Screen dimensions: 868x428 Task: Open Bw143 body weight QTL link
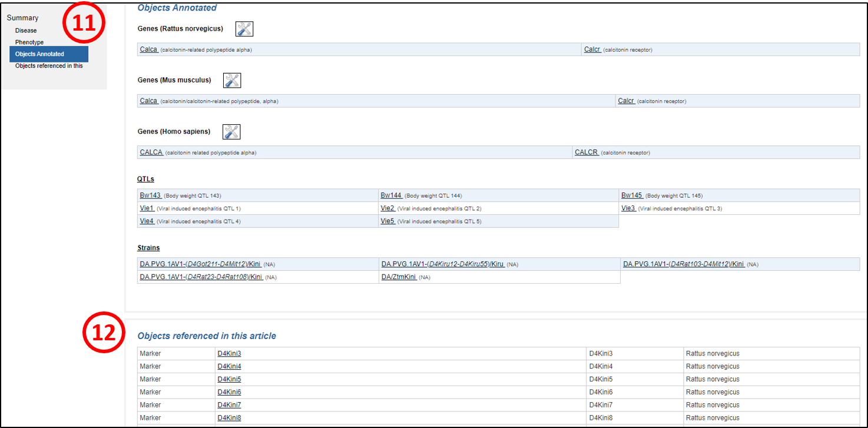[150, 195]
